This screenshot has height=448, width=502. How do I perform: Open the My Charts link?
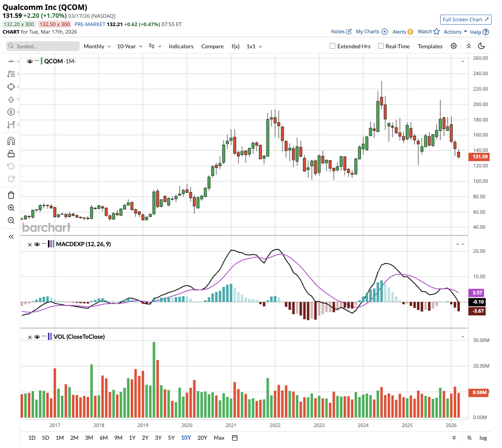371,32
